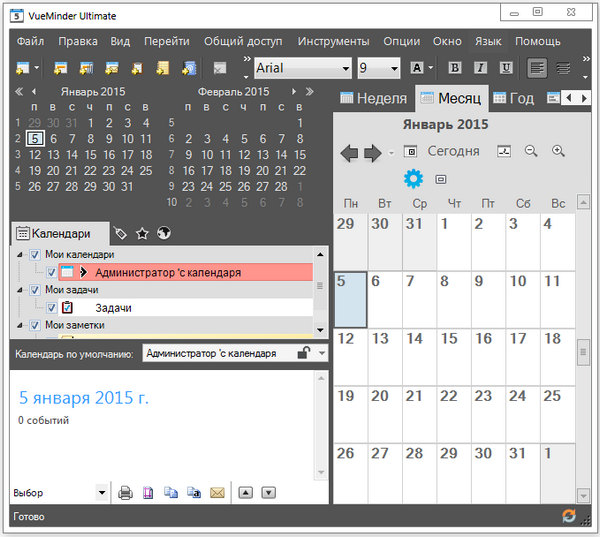
Task: Click the blue settings gear icon
Action: (x=413, y=178)
